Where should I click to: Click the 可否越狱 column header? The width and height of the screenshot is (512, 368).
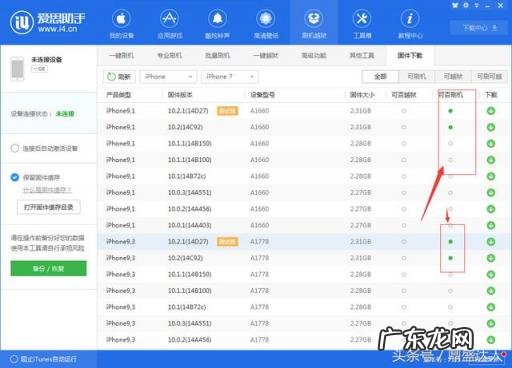coord(404,95)
